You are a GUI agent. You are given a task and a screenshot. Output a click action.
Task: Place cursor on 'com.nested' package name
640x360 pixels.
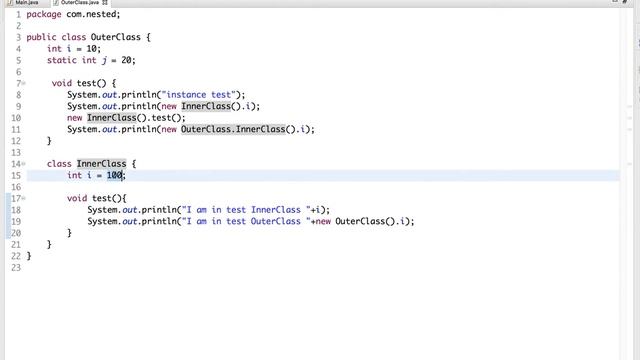tap(91, 14)
